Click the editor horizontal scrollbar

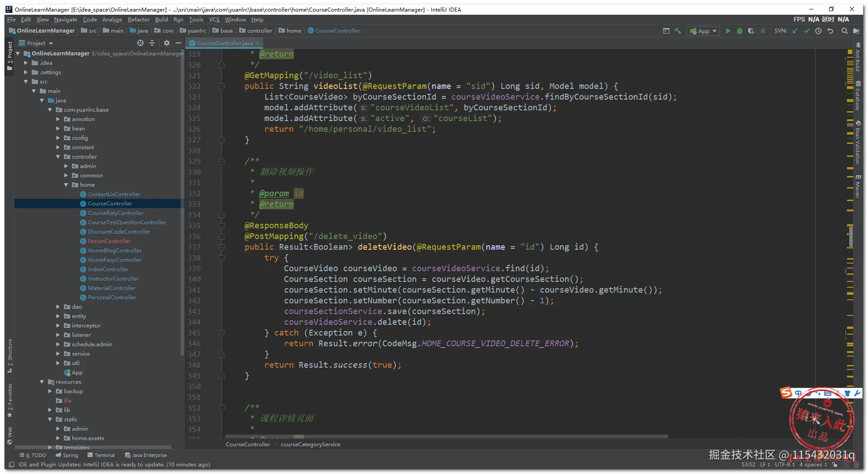446,436
